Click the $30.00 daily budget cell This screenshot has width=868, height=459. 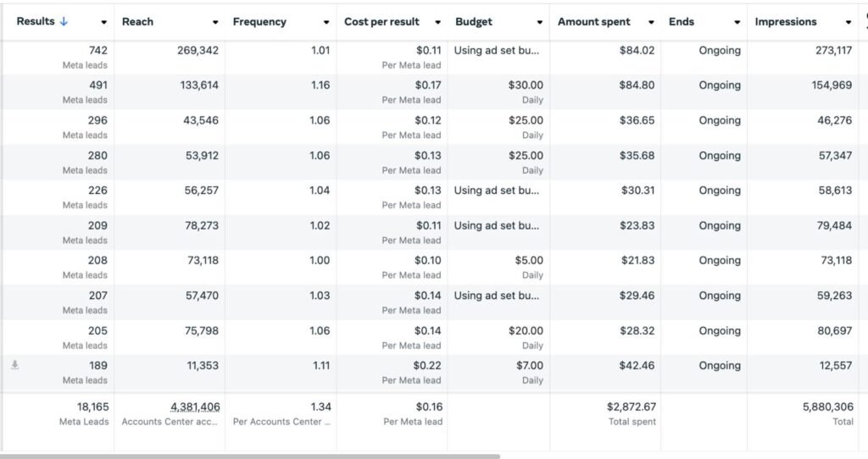tap(526, 86)
